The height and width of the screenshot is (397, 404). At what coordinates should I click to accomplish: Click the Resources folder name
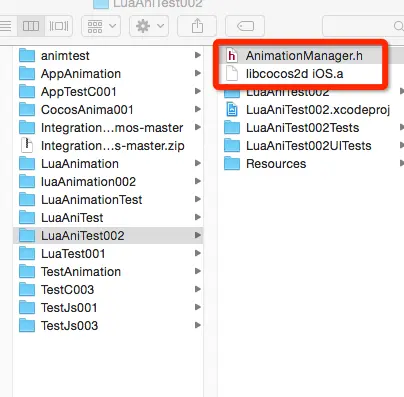(x=276, y=164)
